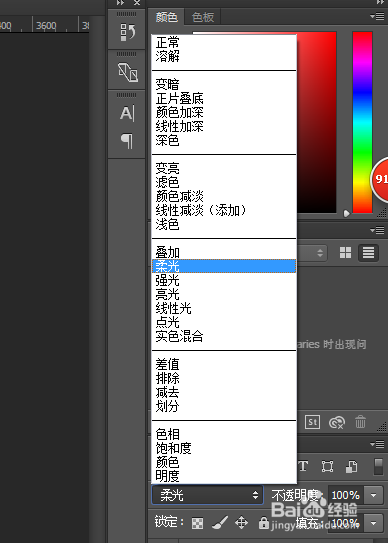Click the Creative Cloud sync icon
Viewport: 388px width, 543px height.
(x=336, y=422)
